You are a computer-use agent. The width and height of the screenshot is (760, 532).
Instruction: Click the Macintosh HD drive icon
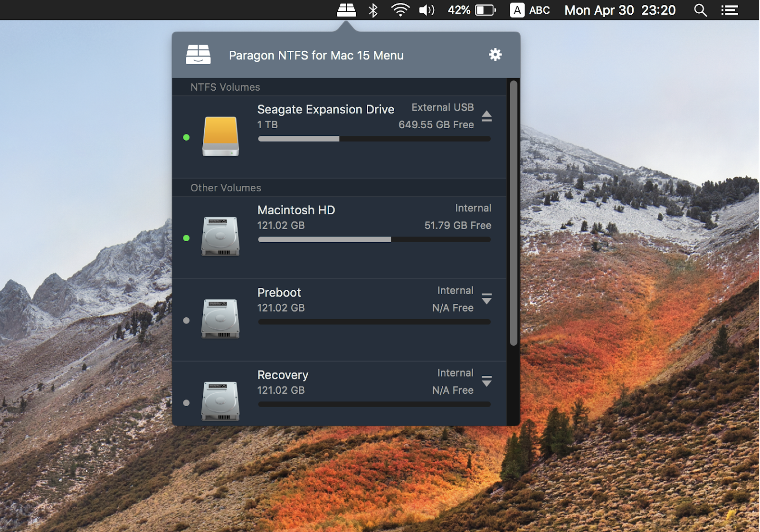point(220,236)
